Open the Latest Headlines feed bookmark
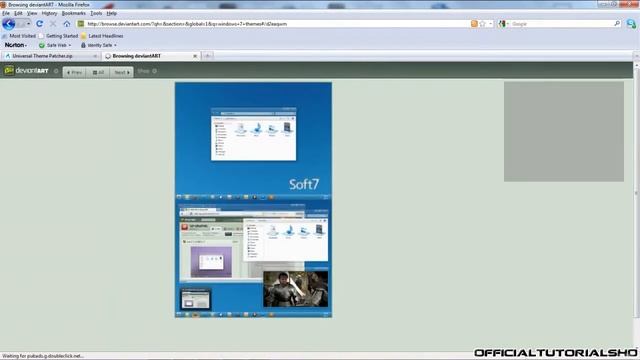Image resolution: width=640 pixels, height=360 pixels. coord(102,36)
